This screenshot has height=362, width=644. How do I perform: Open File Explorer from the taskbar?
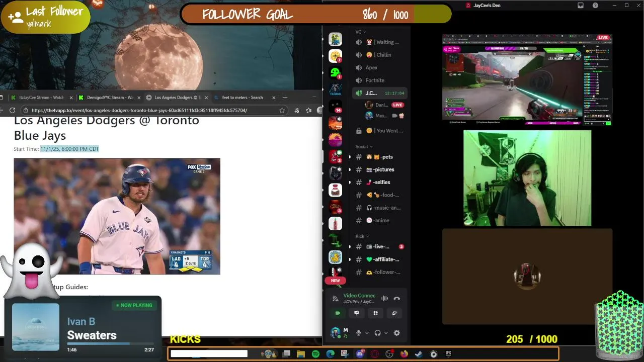point(301,354)
